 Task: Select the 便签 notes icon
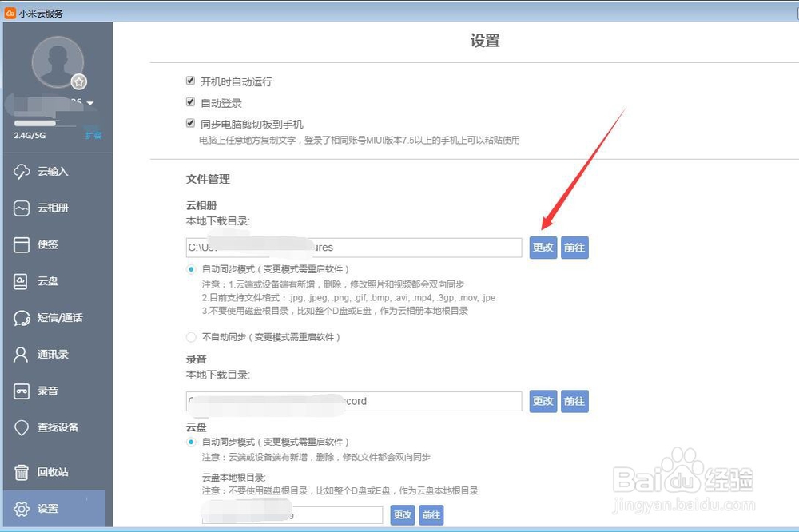[22, 245]
